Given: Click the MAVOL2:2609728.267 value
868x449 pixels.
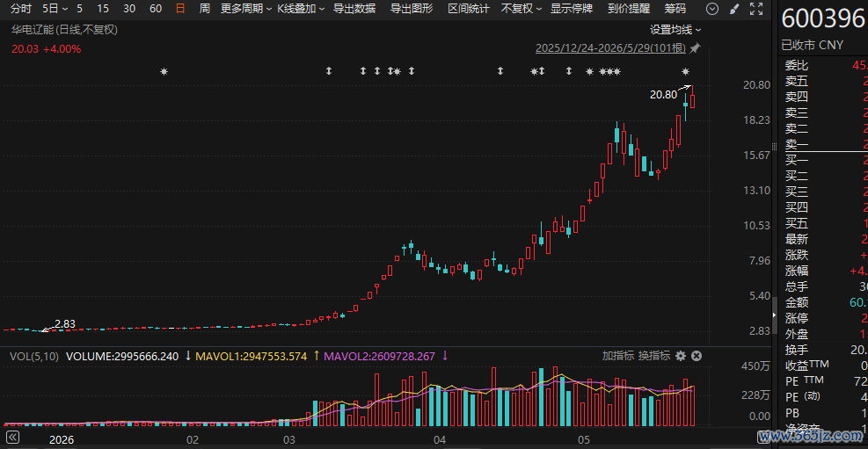Looking at the screenshot, I should pyautogui.click(x=380, y=356).
